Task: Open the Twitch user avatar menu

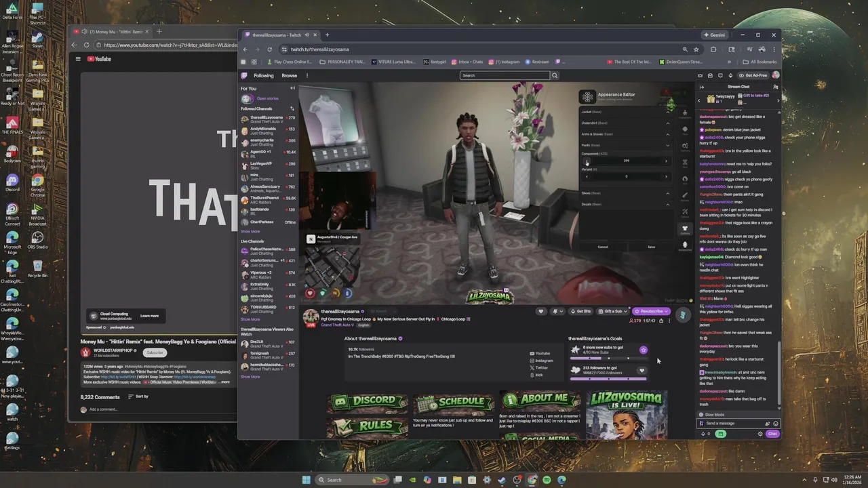Action: point(776,75)
